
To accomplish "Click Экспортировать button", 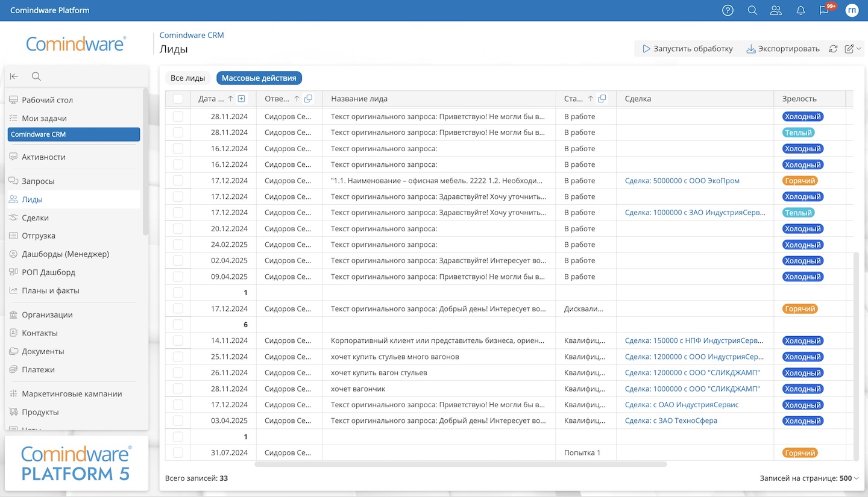I will pyautogui.click(x=783, y=49).
